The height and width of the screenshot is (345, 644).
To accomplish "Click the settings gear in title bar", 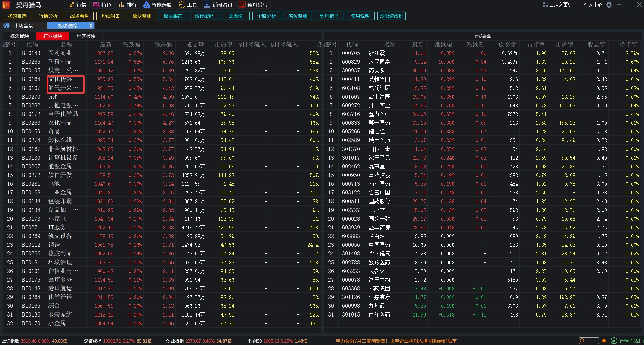I will (x=609, y=5).
